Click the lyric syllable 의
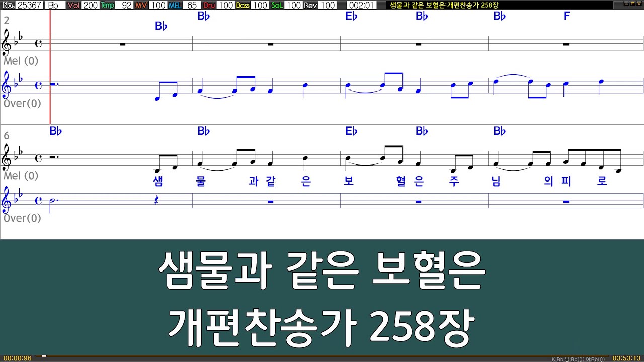 549,181
